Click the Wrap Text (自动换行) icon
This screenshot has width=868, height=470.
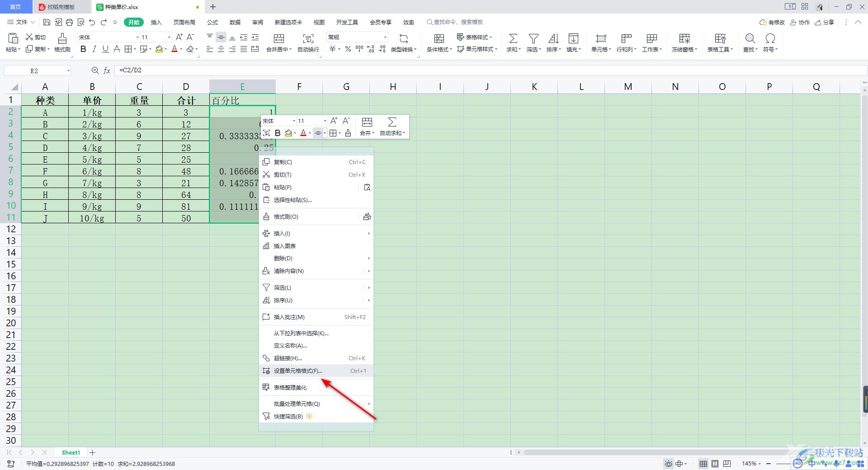click(308, 38)
